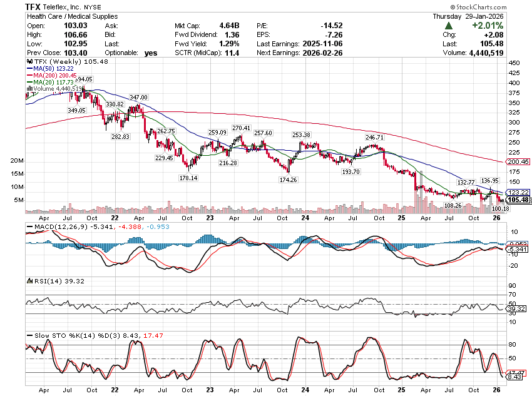This screenshot has width=532, height=396.
Task: Click the candlestick icon beside TFX (Weekly)
Action: pyautogui.click(x=28, y=62)
